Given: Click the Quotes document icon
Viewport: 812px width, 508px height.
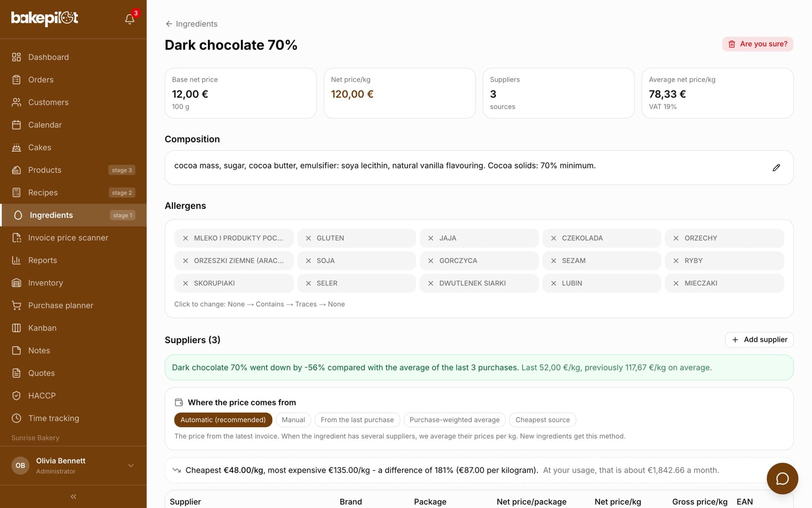Looking at the screenshot, I should coord(17,373).
